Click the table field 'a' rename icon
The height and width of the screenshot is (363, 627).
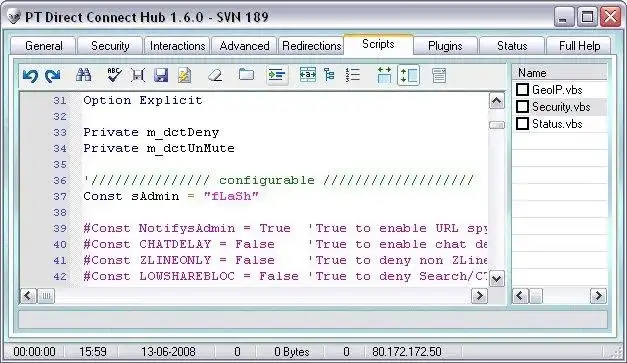tap(308, 75)
